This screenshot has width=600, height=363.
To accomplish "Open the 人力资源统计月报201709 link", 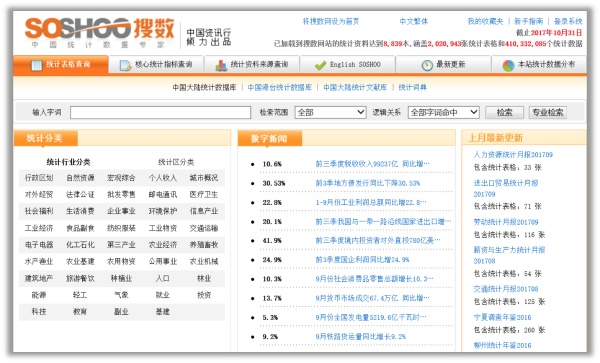I will pos(513,155).
